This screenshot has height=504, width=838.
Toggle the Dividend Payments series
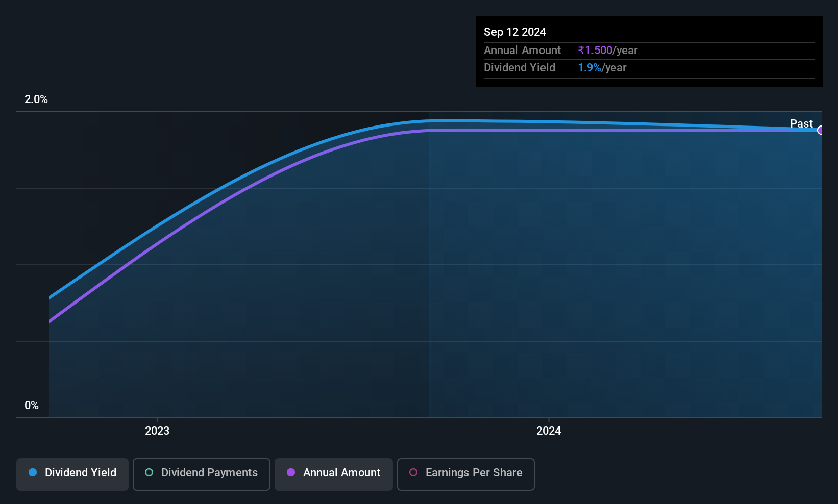click(202, 474)
